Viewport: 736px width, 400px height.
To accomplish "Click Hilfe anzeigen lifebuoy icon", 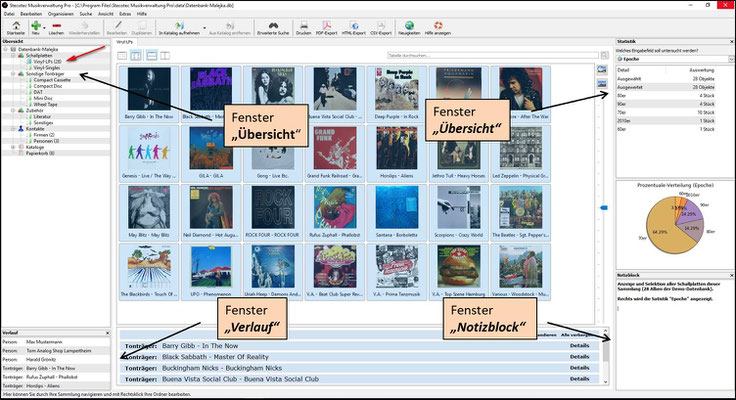I will (438, 28).
